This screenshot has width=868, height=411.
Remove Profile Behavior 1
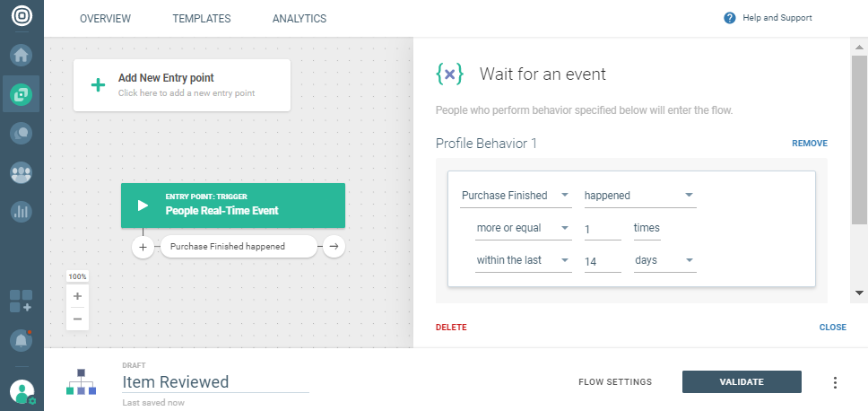(809, 144)
